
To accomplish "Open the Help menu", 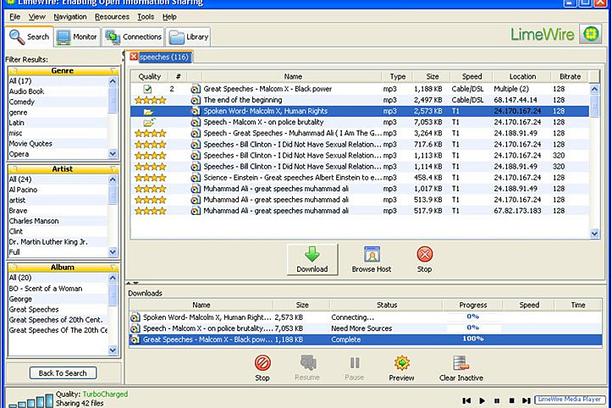I will [x=169, y=17].
